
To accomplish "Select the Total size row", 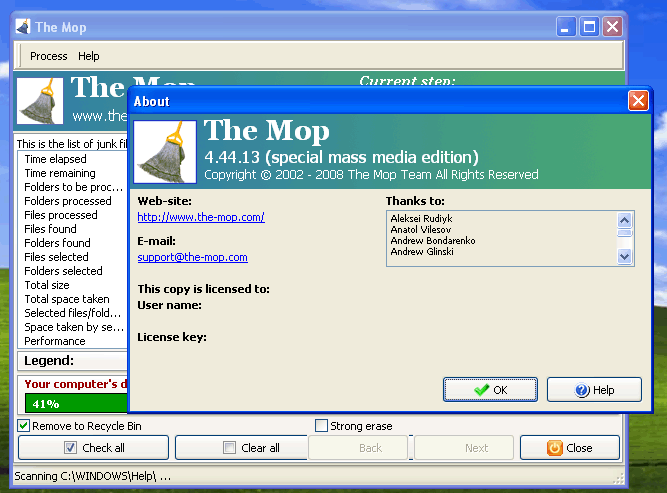I will pyautogui.click(x=73, y=285).
